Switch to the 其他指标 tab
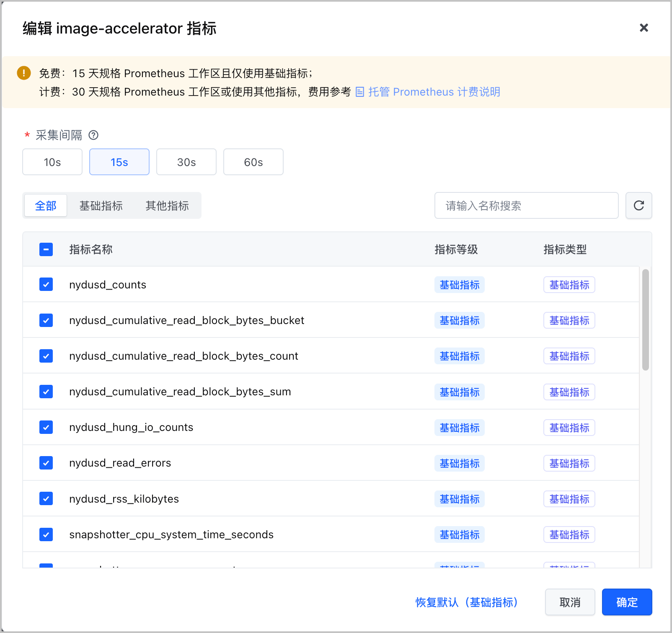 pyautogui.click(x=167, y=205)
